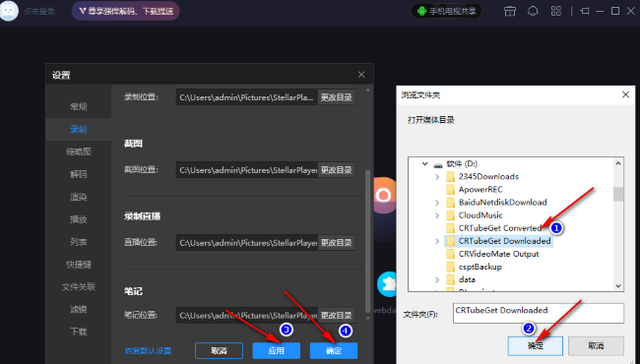Screen dimensions: 640x364
Task: Select the 文件关联 file association tab
Action: (x=79, y=287)
